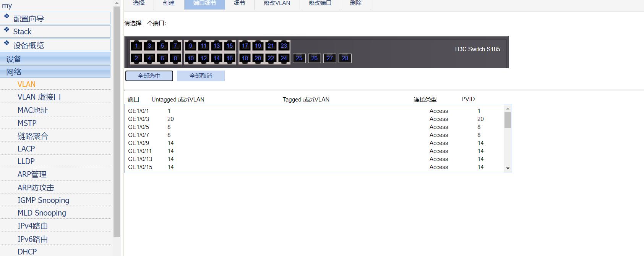Screen dimensions: 644x256
Task: Open DHCP in sidebar
Action: pyautogui.click(x=27, y=252)
